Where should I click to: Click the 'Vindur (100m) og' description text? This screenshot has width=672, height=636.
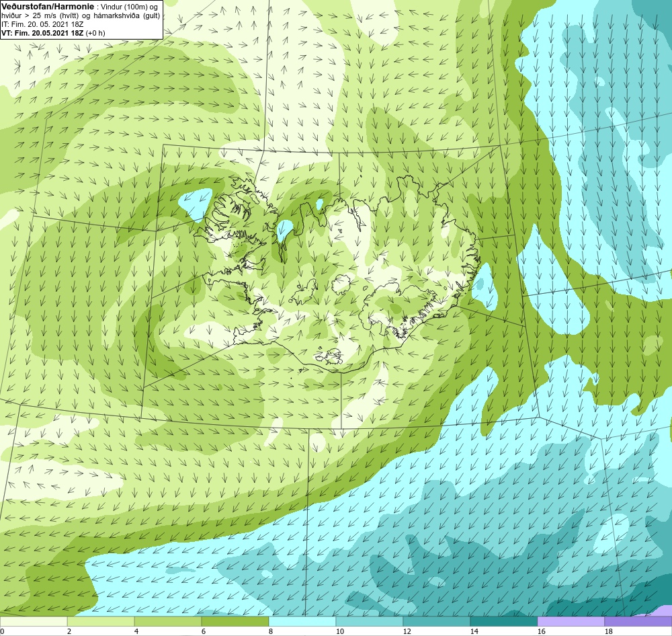click(128, 7)
